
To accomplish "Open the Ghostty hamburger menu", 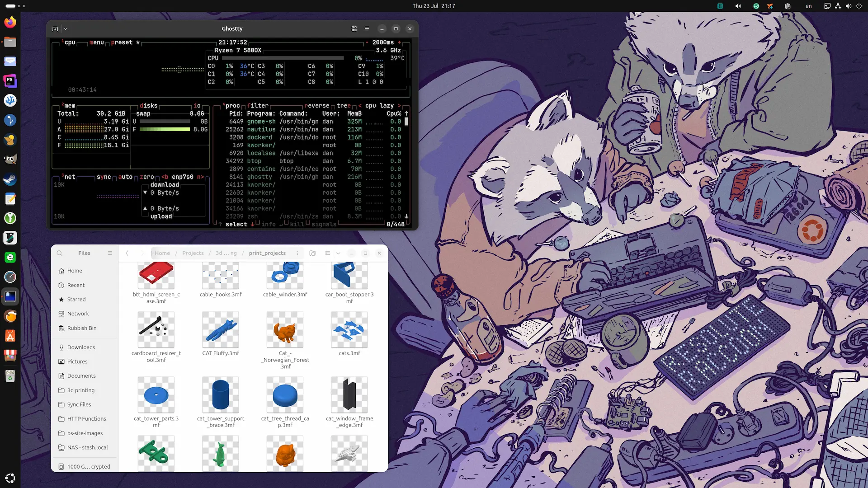I will (x=367, y=29).
